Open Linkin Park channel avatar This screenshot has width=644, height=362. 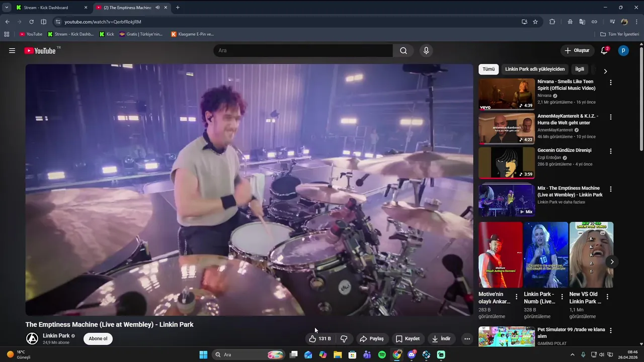coord(32,338)
